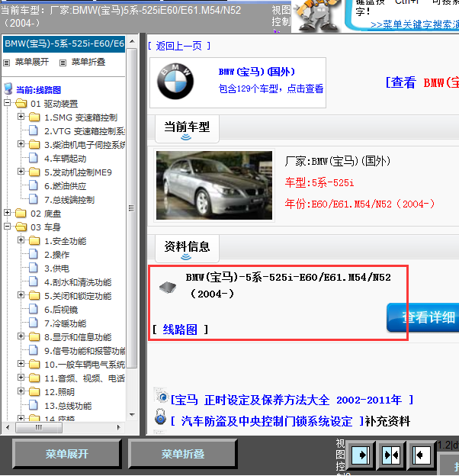Click right-arrow view control icon
Image resolution: width=459 pixels, height=476 pixels.
coord(361,455)
